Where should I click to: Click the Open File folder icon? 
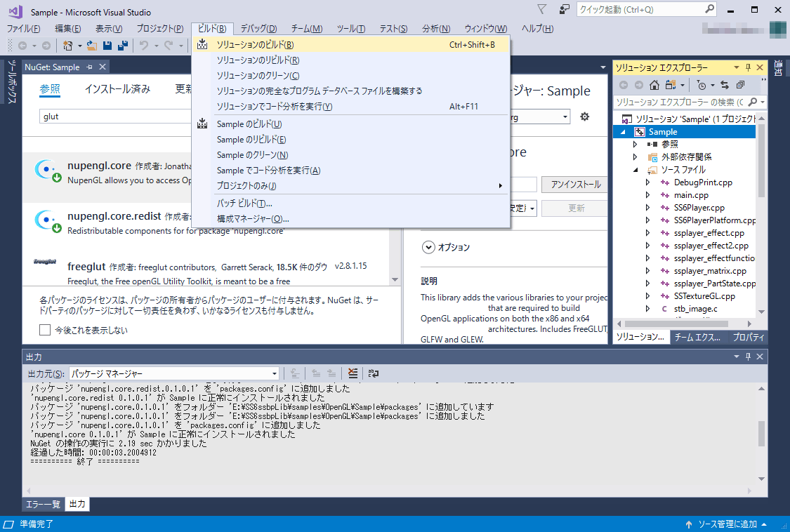pyautogui.click(x=92, y=46)
